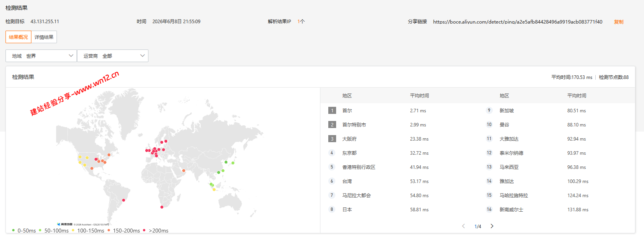Screen dimensions: 644x238
Task: Click the Brazil node dot on map
Action: (124, 200)
